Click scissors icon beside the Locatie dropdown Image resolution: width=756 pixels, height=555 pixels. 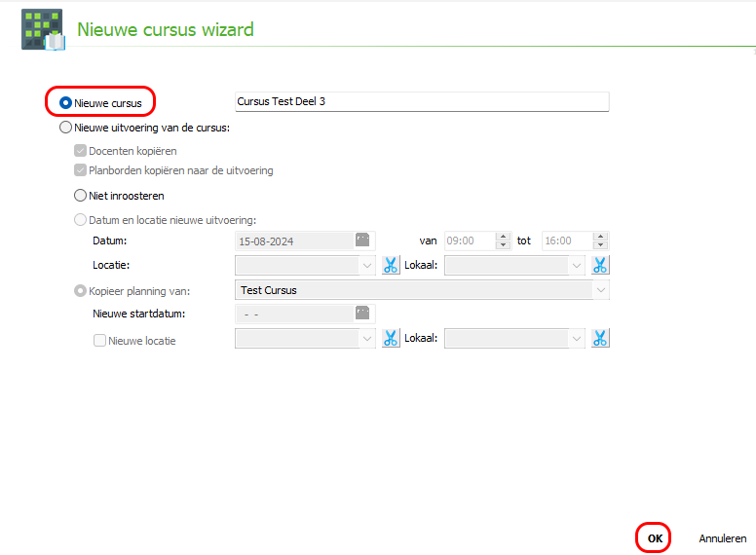pos(391,265)
